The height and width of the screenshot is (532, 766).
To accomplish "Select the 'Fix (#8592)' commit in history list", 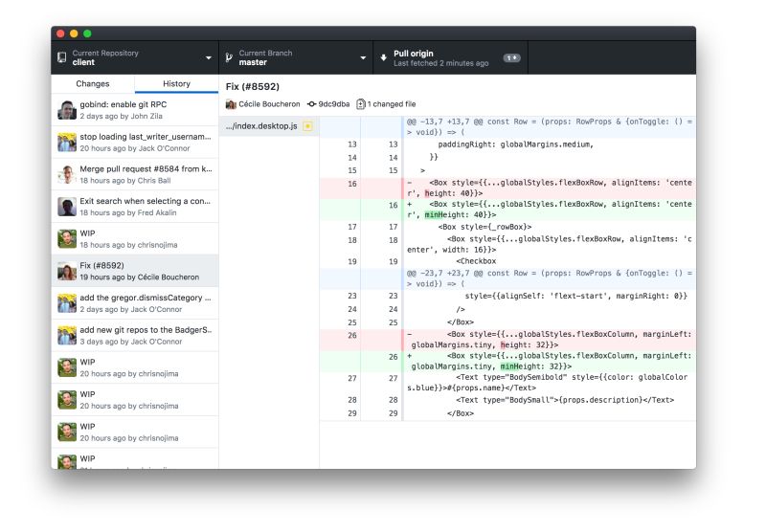I will click(x=135, y=271).
